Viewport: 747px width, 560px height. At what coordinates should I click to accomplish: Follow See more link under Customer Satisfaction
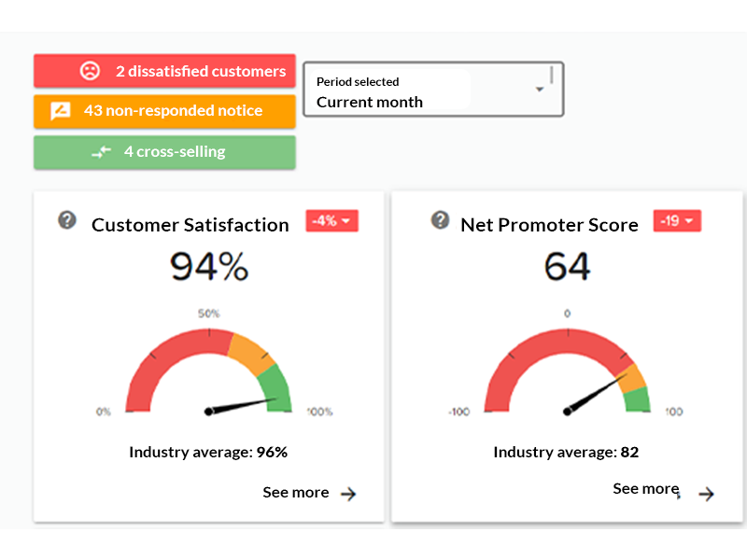295,492
